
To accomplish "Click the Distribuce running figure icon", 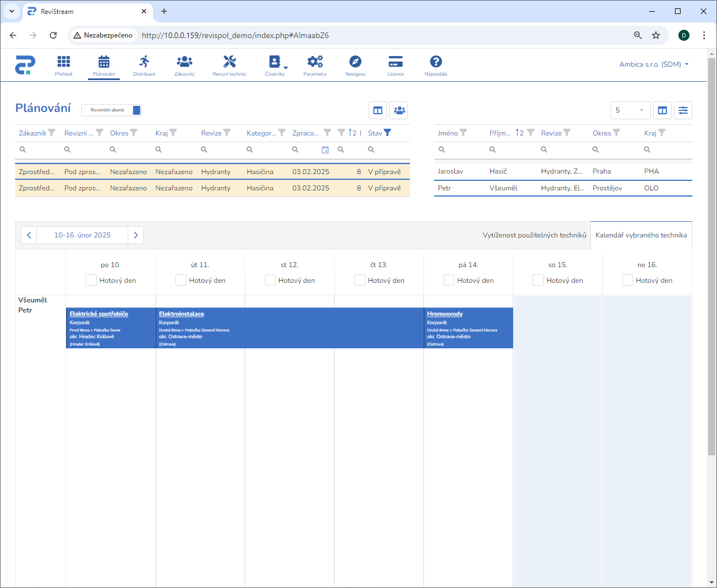I will pyautogui.click(x=144, y=62).
